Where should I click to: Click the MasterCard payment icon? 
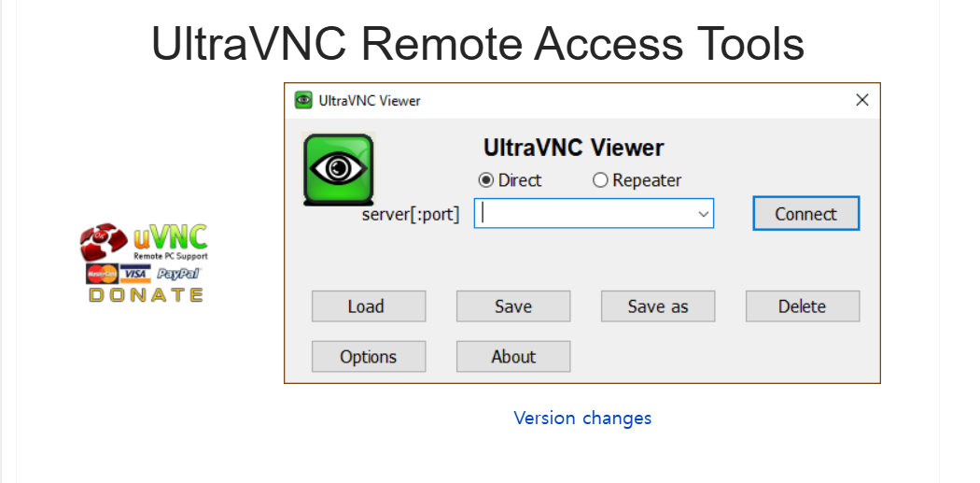pyautogui.click(x=102, y=274)
